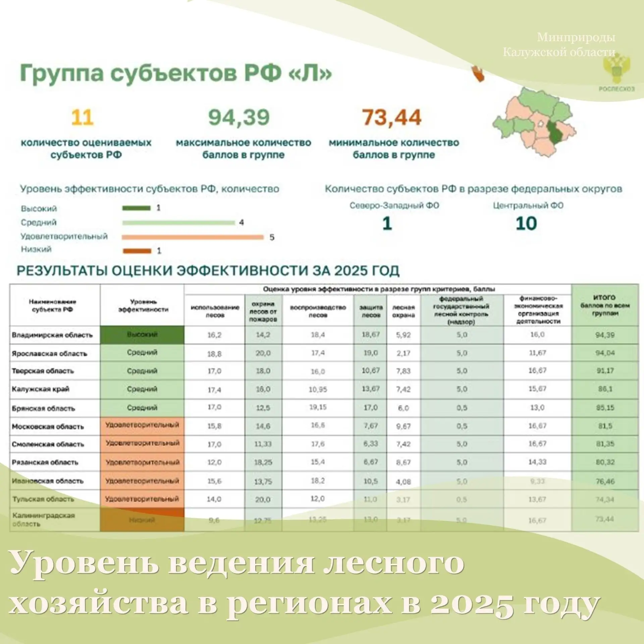Click the «лесная охрана» column header
The width and height of the screenshot is (644, 644).
[404, 311]
